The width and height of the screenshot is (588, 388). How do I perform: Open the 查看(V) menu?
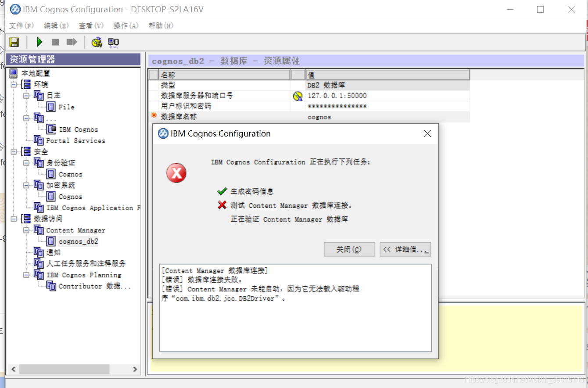tap(91, 26)
